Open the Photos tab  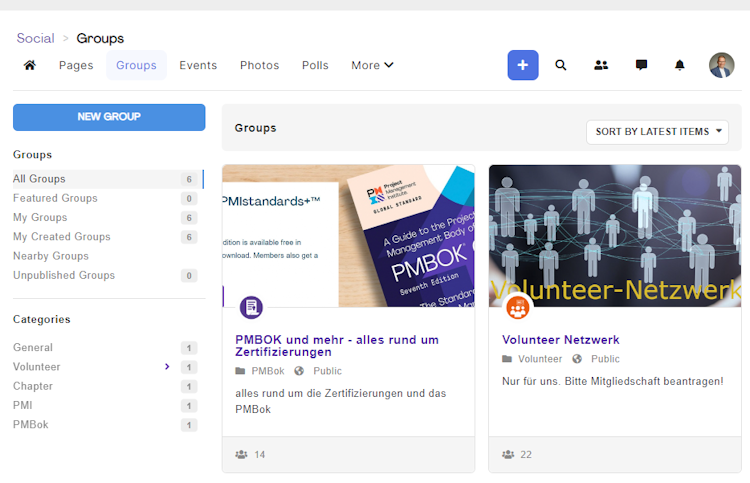(259, 65)
